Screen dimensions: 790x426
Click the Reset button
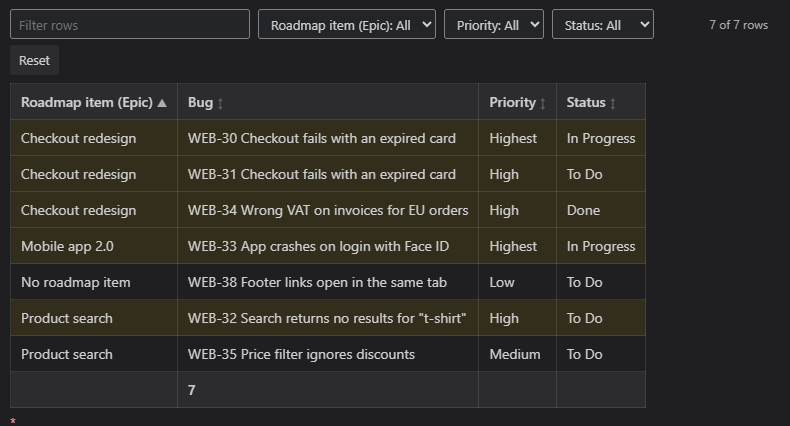pos(34,60)
